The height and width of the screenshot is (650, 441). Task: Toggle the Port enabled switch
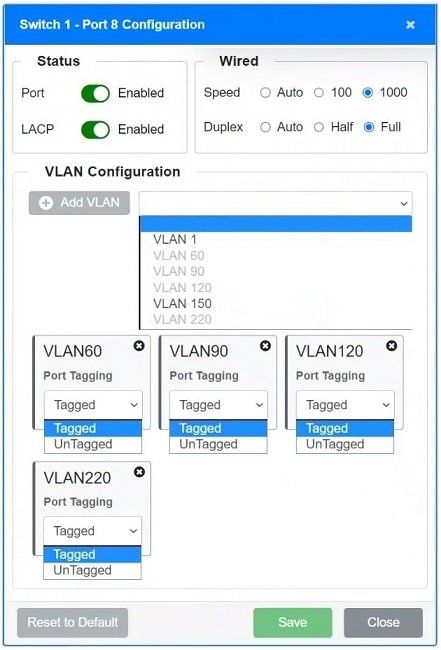point(96,93)
